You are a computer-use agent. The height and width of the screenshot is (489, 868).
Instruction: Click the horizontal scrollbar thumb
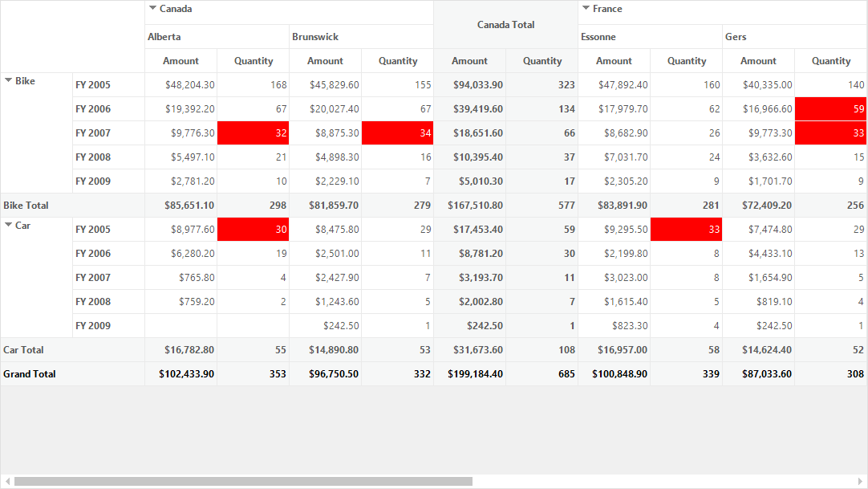243,481
